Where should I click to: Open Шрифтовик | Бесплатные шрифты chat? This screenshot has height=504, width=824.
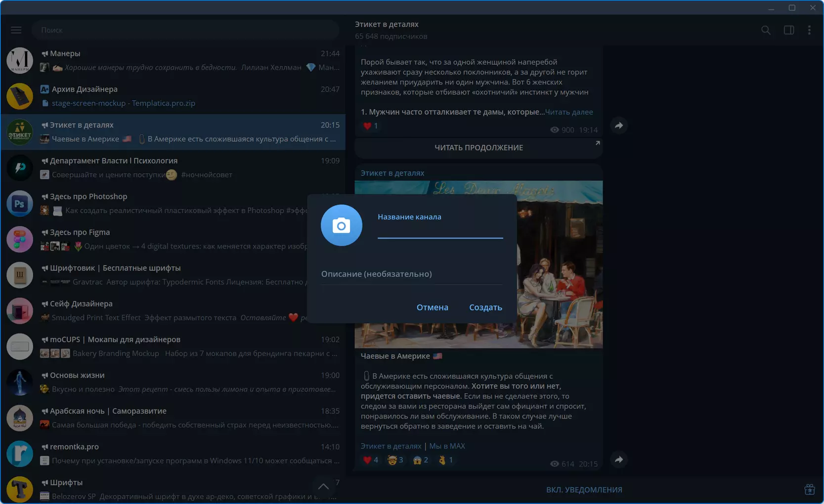pos(173,275)
